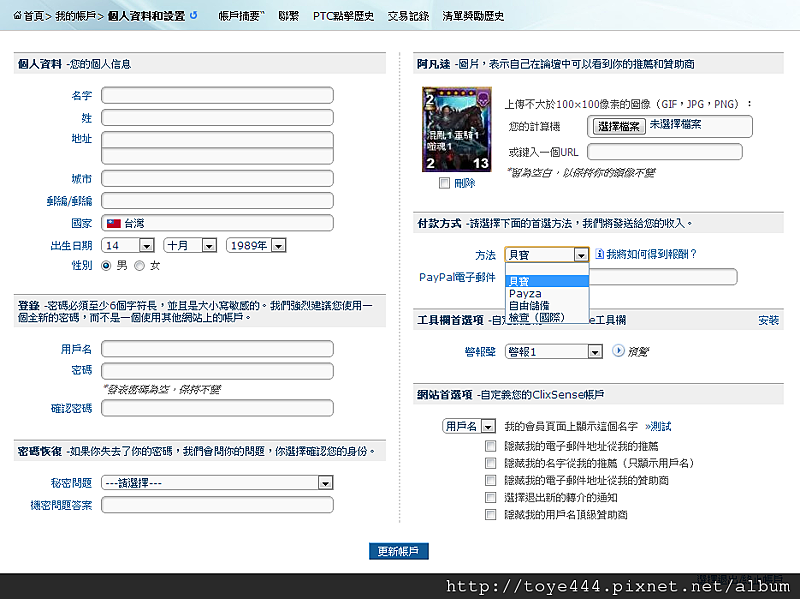Image resolution: width=800 pixels, height=599 pixels.
Task: Click the 郵遞/郵編 input field
Action: (217, 201)
